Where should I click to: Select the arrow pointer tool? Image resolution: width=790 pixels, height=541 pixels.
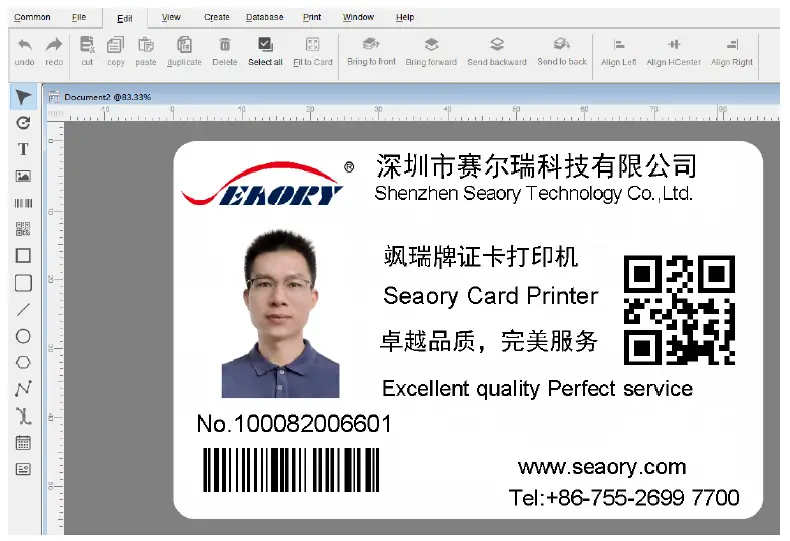23,97
